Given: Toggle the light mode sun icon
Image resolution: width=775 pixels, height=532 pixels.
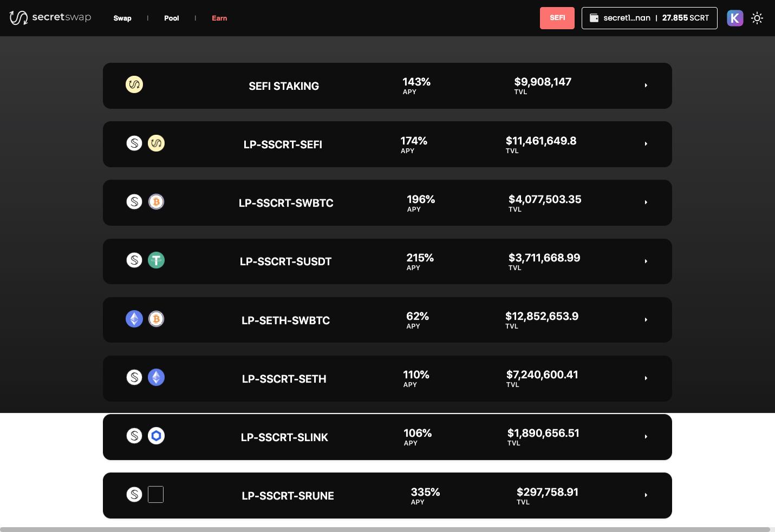Looking at the screenshot, I should click(757, 18).
